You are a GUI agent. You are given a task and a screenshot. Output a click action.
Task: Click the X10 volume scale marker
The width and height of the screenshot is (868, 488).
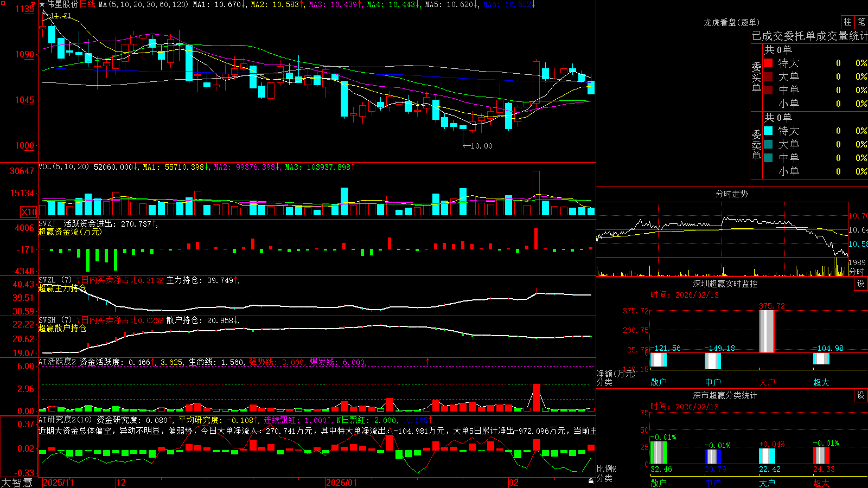29,212
